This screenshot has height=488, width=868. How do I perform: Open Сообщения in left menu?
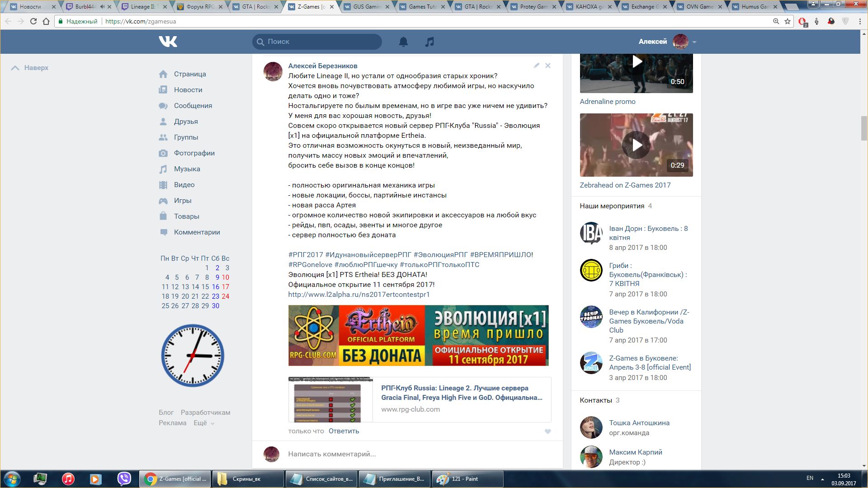(x=193, y=106)
